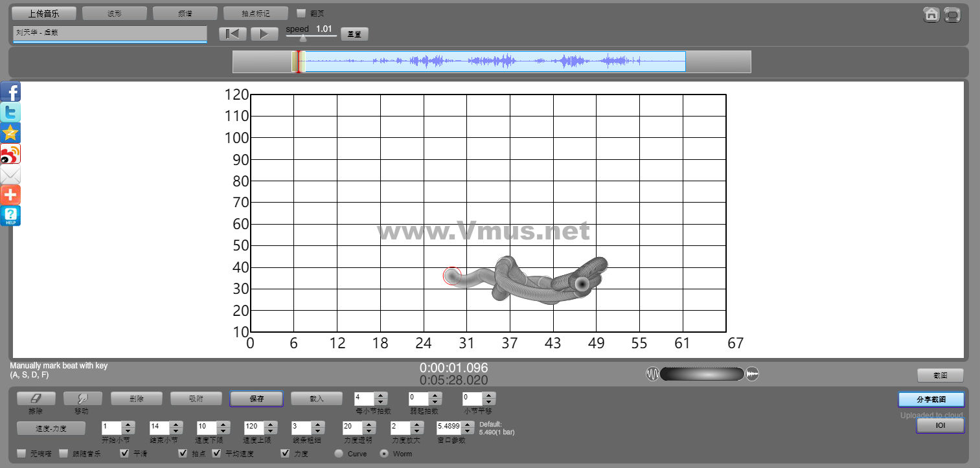Screen dimensions: 980x468
Task: Select the move (移动) tool
Action: click(x=82, y=399)
